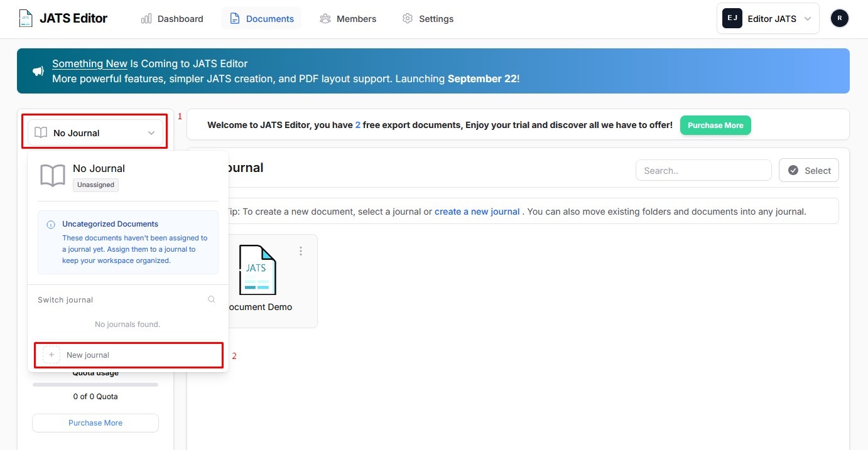Click the chevron arrow in the No Journal selector
The image size is (868, 450).
(151, 133)
